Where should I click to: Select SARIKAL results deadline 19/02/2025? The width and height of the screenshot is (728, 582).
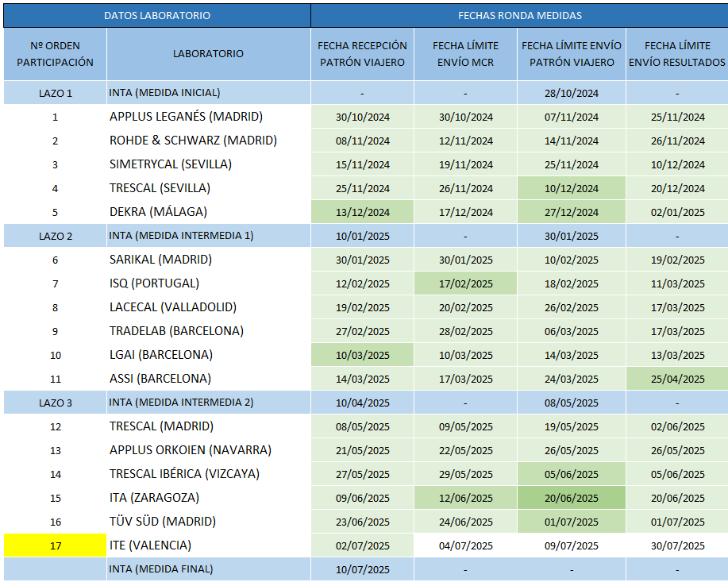[x=677, y=260]
